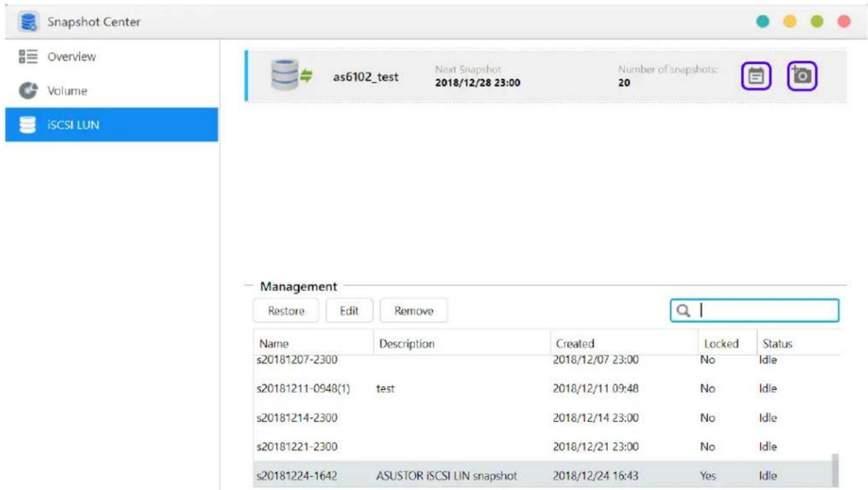This screenshot has height=490, width=868.
Task: Click 'ASUSTOR iSCSI LUN snapshot' description
Action: 447,476
